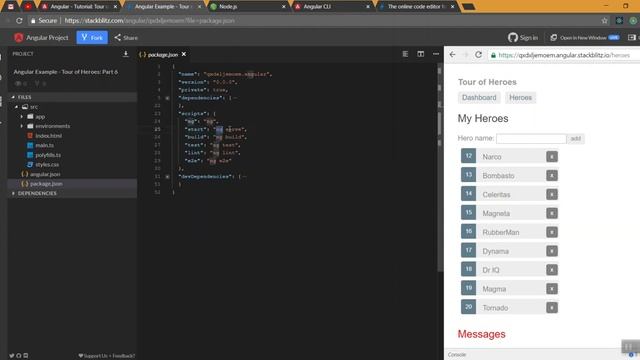Format document using the editor toolbar icon
This screenshot has height=360, width=640.
coord(405,54)
